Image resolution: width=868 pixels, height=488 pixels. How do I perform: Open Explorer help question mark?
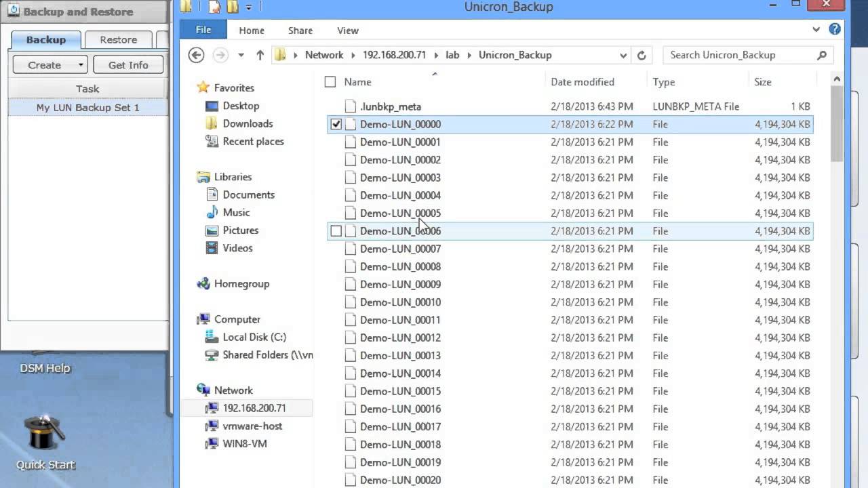[x=835, y=29]
